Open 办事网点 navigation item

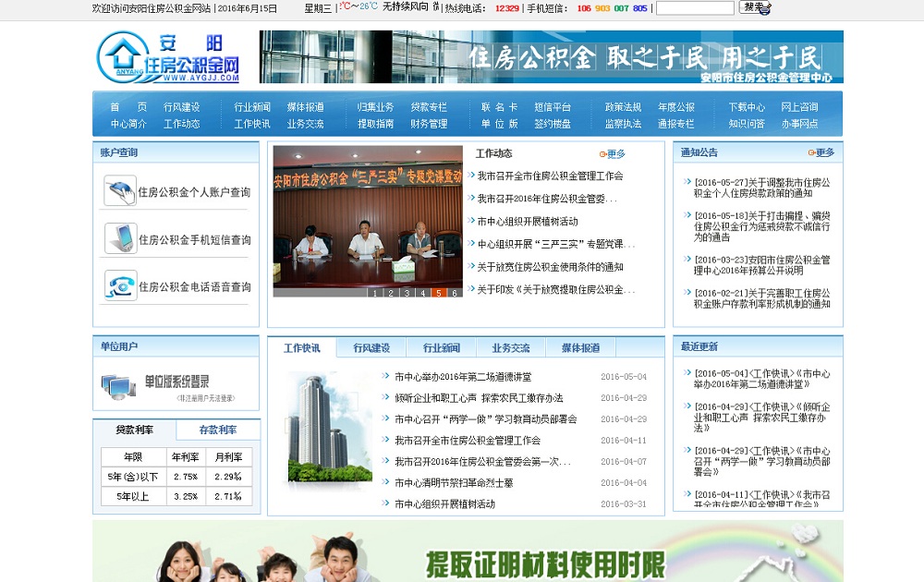coord(799,124)
